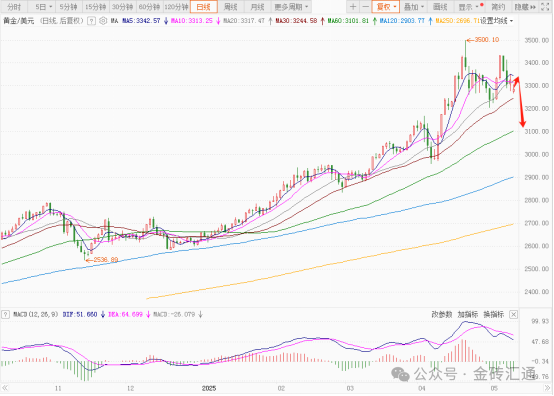
Task: Jump to later dates with right arrows
Action: click(x=547, y=388)
